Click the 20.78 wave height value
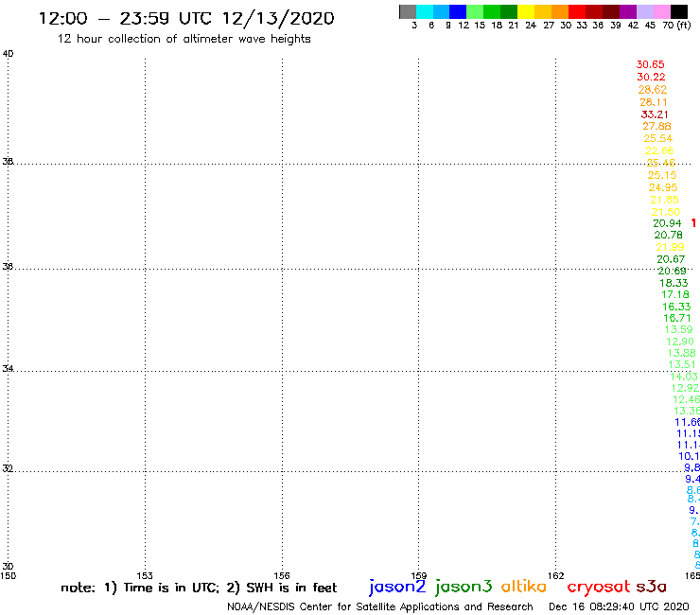Screen dimensions: 700x615 [x=668, y=235]
